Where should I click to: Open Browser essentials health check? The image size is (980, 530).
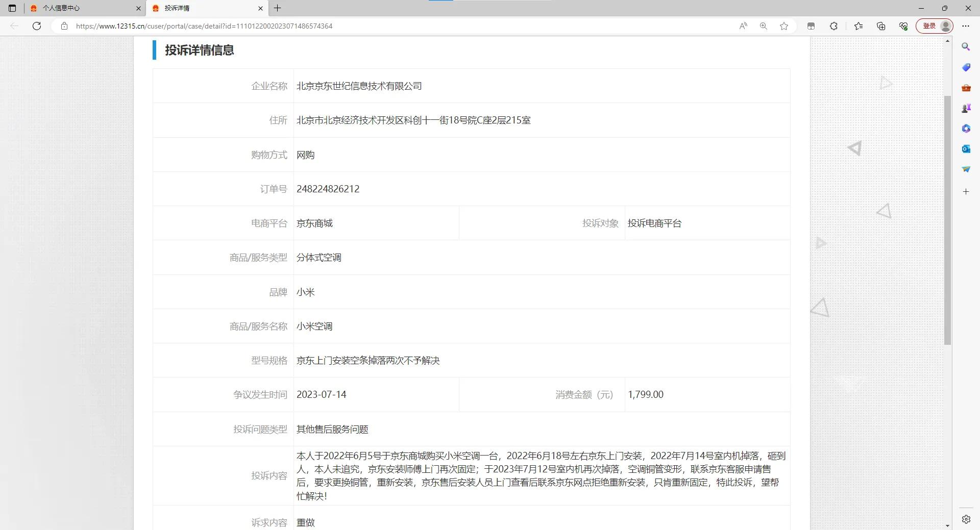(902, 26)
